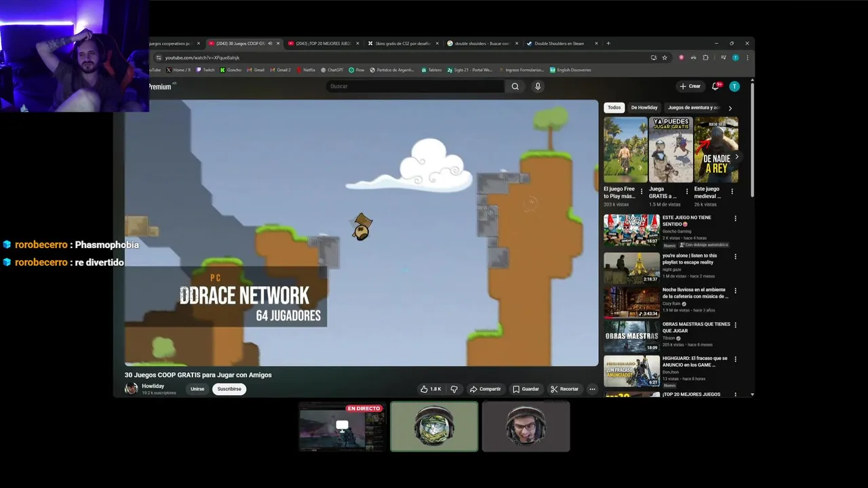868x488 pixels.
Task: Open the YouTube account avatar menu
Action: [x=734, y=86]
